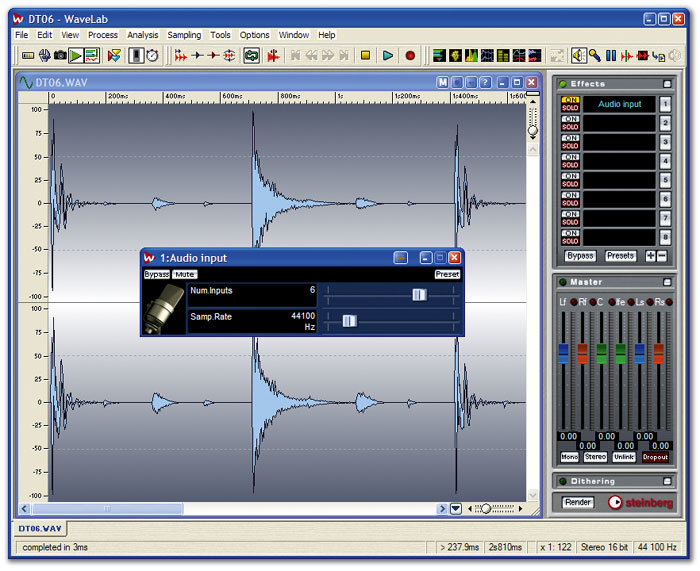Click the Mono button in Master section
The height and width of the screenshot is (571, 700).
569,457
